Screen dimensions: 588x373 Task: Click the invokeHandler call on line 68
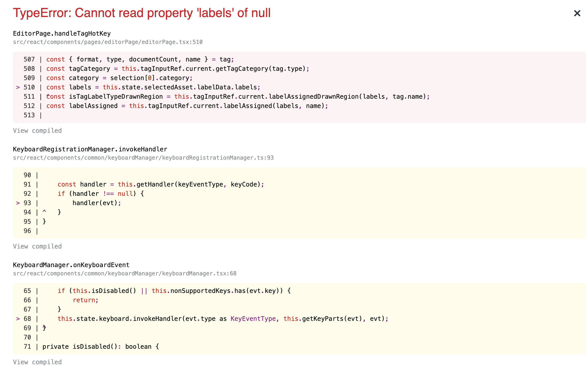point(158,318)
